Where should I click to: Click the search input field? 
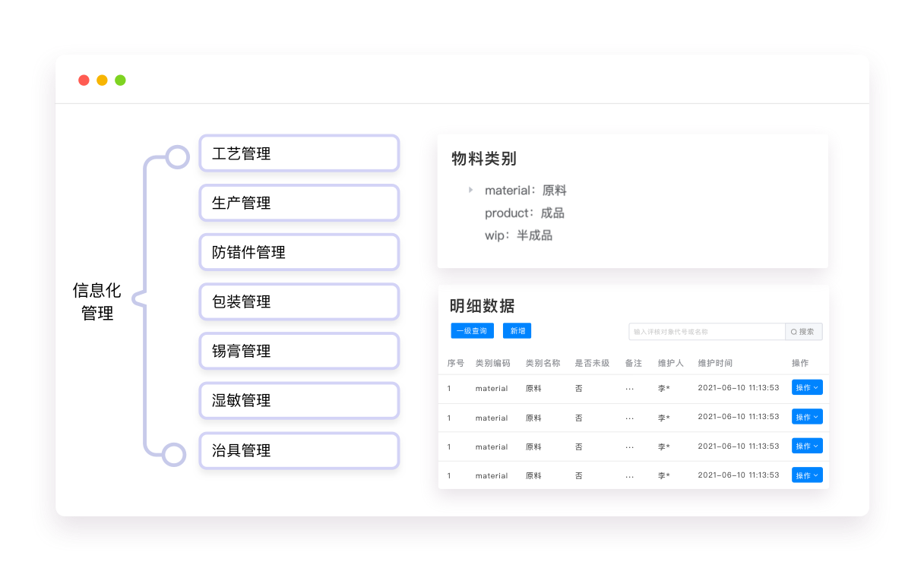coord(706,332)
